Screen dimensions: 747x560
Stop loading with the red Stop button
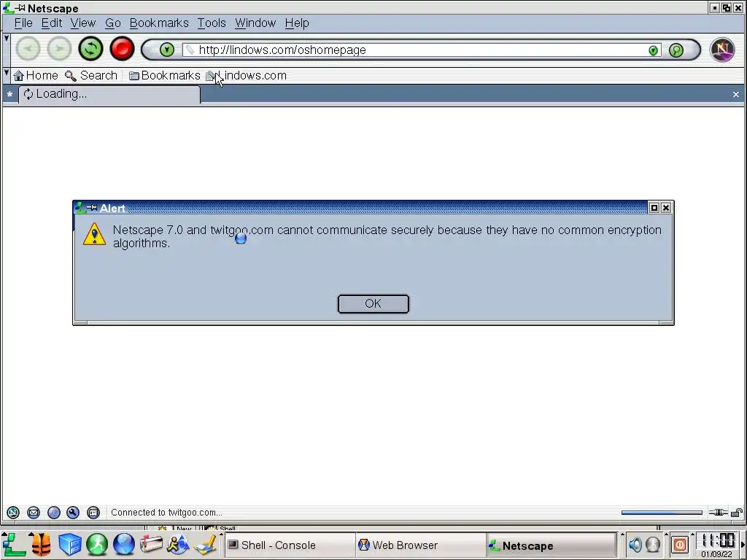(x=122, y=49)
